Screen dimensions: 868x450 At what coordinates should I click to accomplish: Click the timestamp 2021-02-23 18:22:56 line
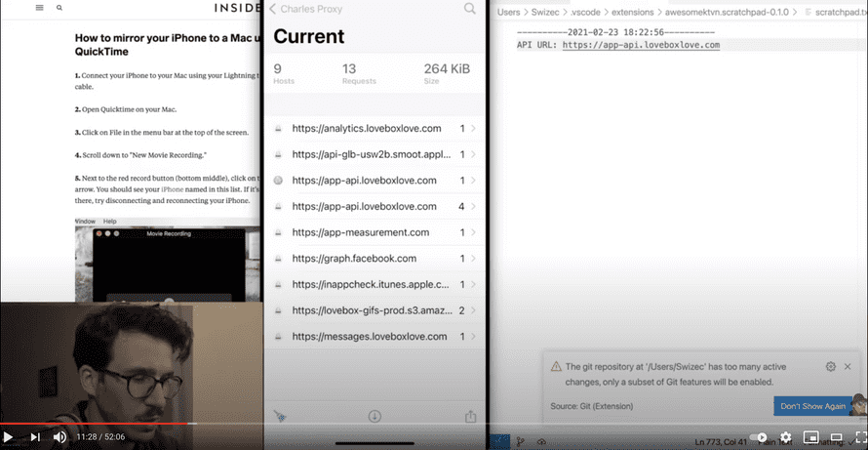615,32
